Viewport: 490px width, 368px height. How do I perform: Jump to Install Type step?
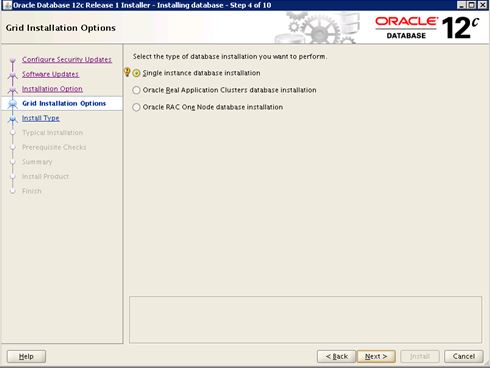pyautogui.click(x=41, y=118)
